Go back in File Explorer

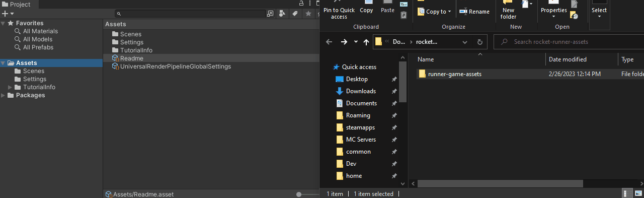click(x=329, y=42)
